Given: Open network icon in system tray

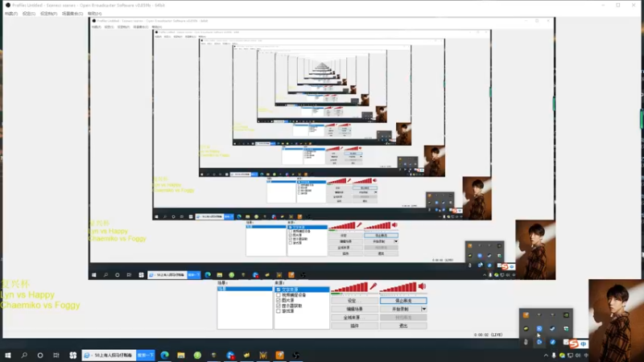Looking at the screenshot, I should (x=570, y=356).
